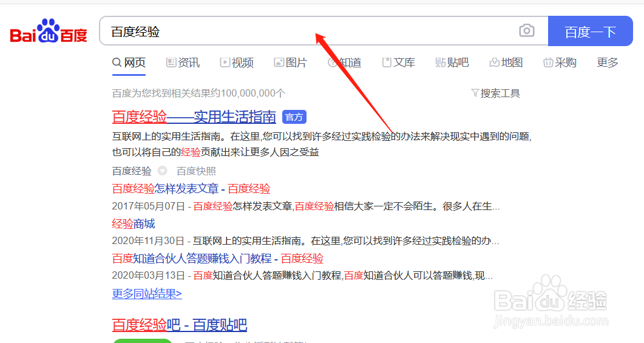Open camera image search icon

526,30
